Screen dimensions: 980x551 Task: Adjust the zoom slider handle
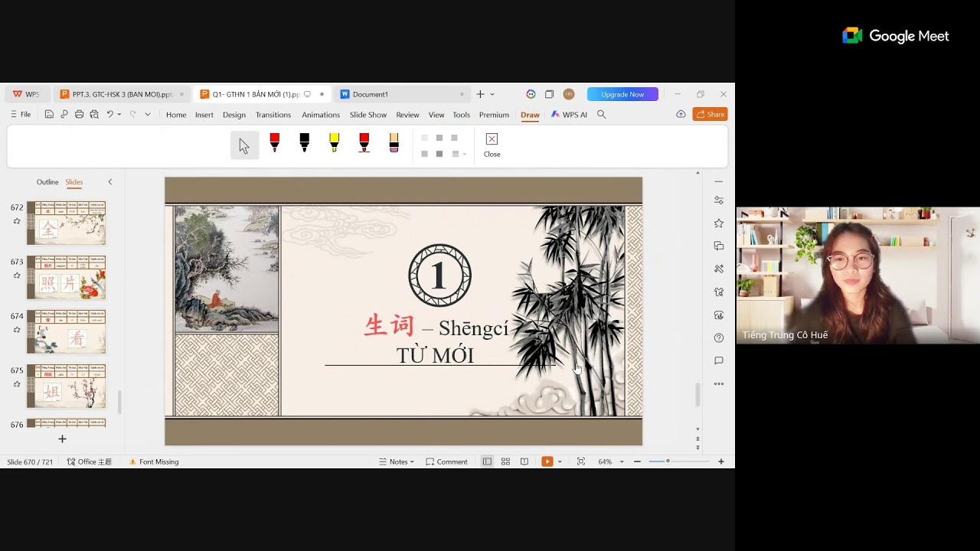[668, 461]
